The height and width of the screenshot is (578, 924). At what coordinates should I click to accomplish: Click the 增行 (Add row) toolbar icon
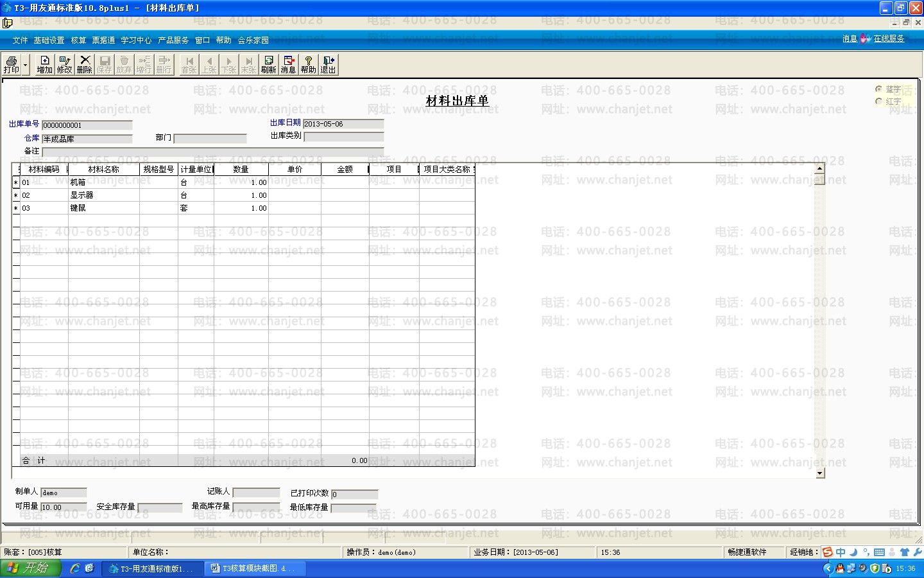pyautogui.click(x=144, y=65)
